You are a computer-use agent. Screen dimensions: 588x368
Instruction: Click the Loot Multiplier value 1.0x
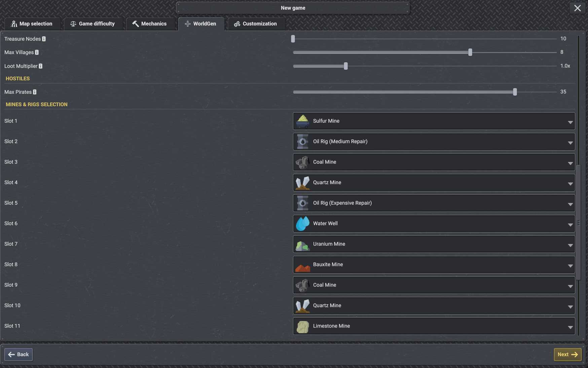[565, 66]
